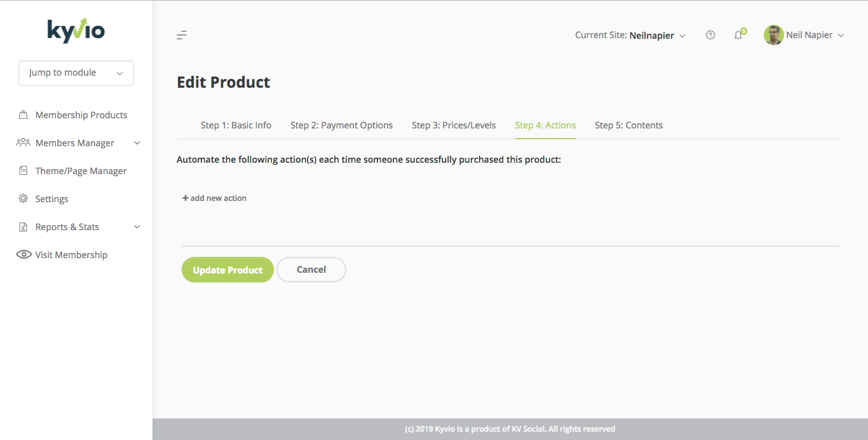Image resolution: width=868 pixels, height=440 pixels.
Task: Click the Reports & Stats spreadsheet icon
Action: 24,227
